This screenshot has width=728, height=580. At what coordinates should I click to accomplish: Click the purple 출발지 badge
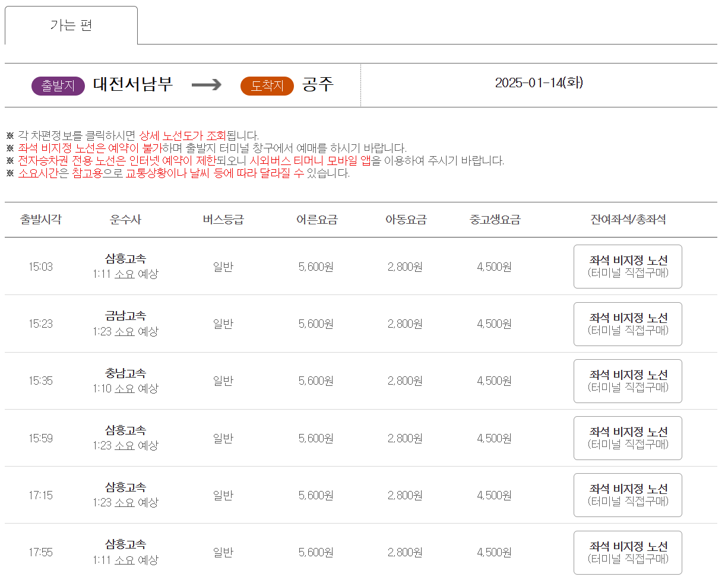point(58,85)
